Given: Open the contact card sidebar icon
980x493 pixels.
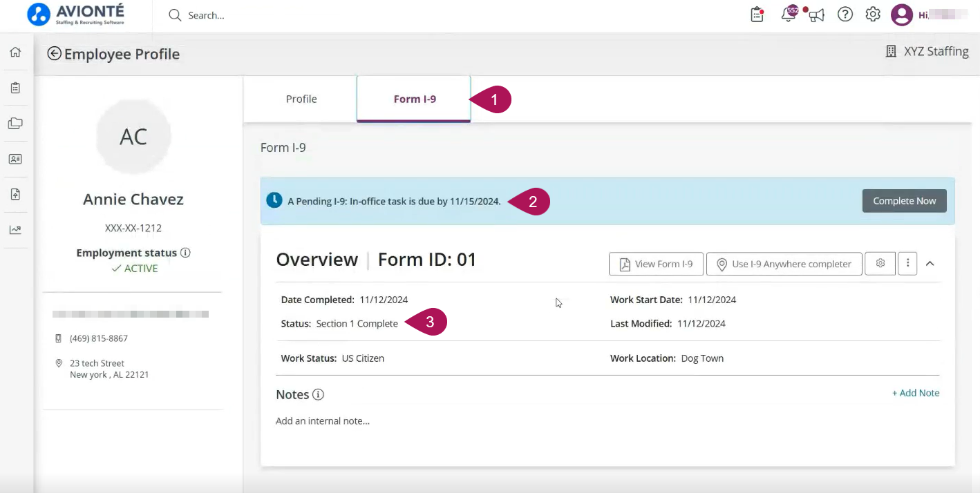Looking at the screenshot, I should point(15,159).
